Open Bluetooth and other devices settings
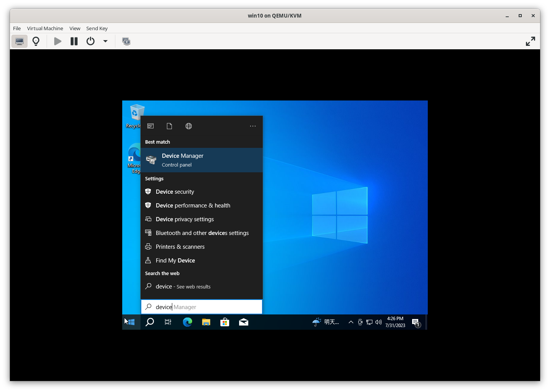Screen dimensions: 550x392 click(x=202, y=233)
